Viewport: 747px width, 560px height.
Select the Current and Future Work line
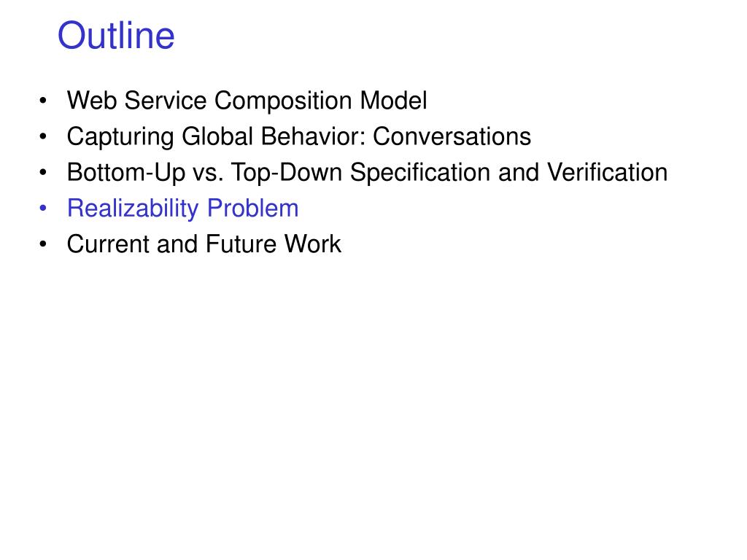(204, 244)
